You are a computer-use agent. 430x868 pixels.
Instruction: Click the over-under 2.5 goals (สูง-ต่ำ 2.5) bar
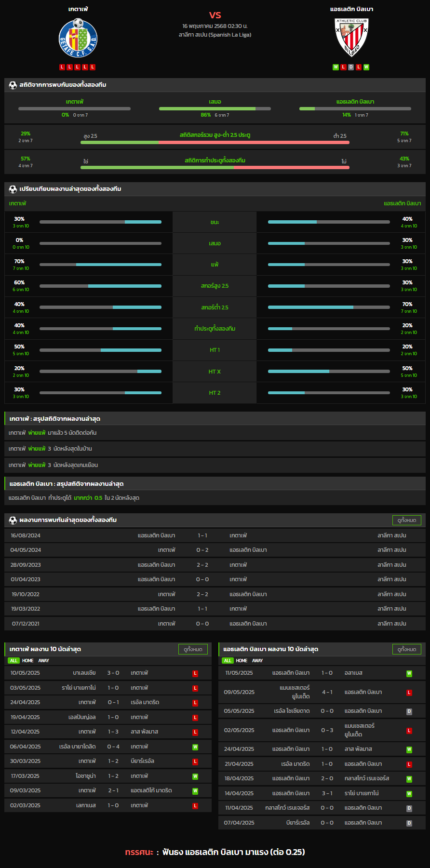[215, 142]
